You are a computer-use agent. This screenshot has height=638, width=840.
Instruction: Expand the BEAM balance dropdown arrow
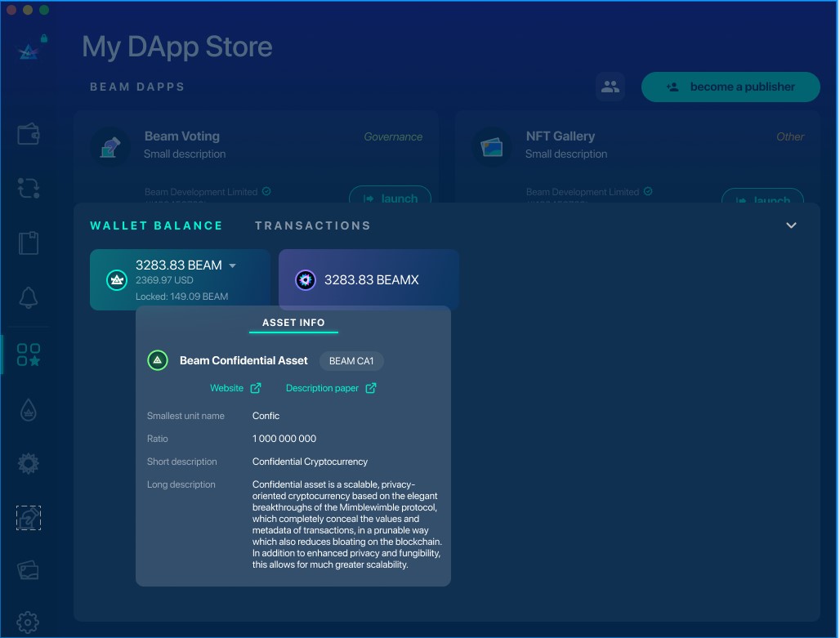click(231, 265)
